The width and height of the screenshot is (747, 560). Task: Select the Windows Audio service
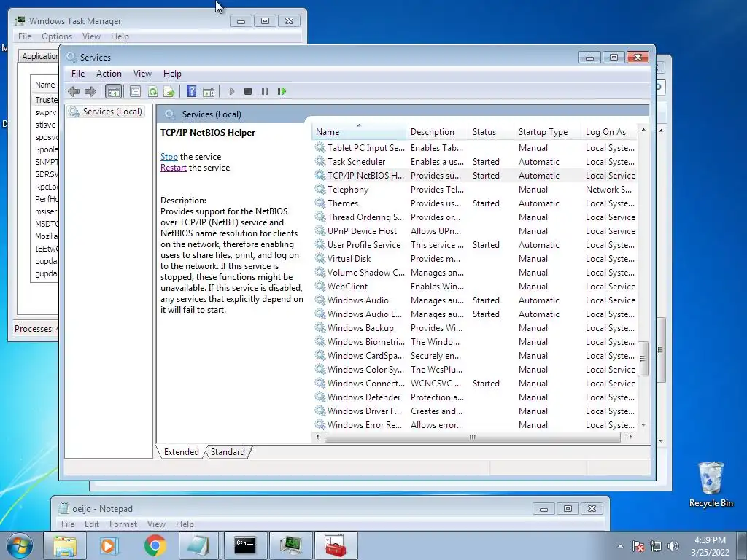[474, 300]
